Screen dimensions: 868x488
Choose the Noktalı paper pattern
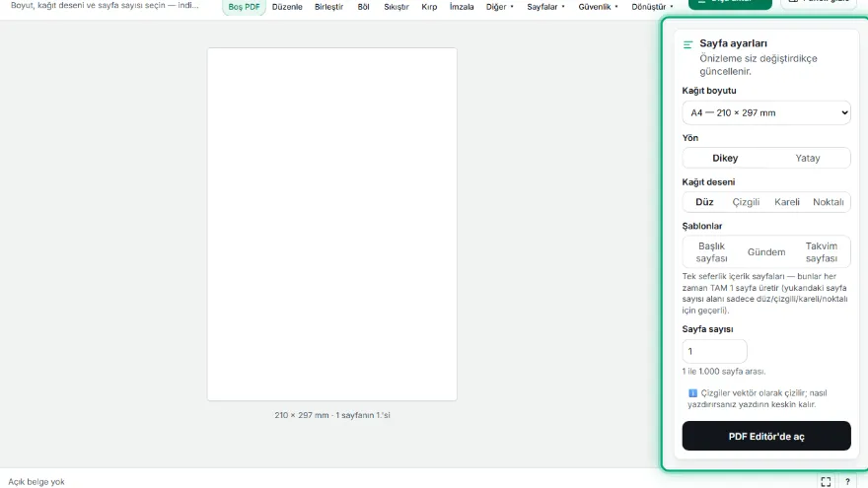point(829,202)
